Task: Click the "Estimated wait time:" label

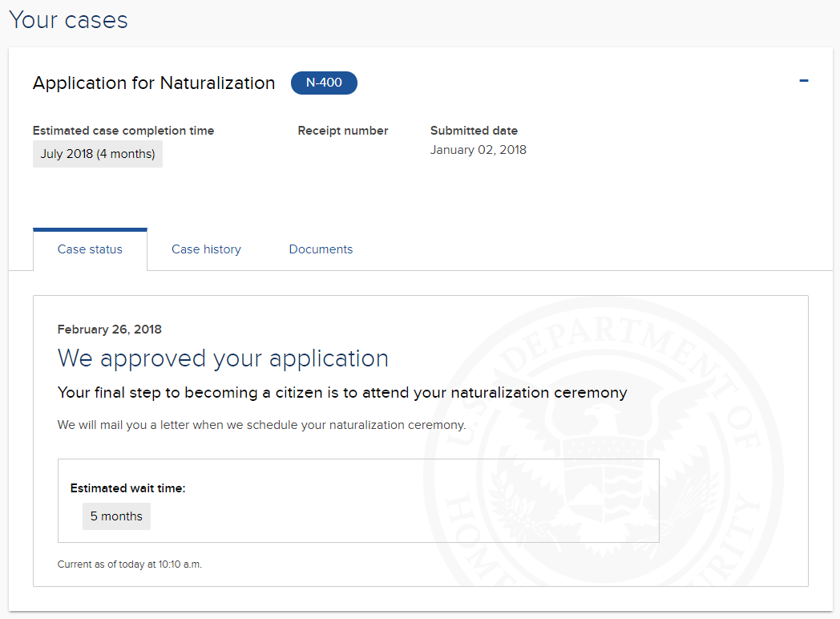Action: click(x=127, y=488)
